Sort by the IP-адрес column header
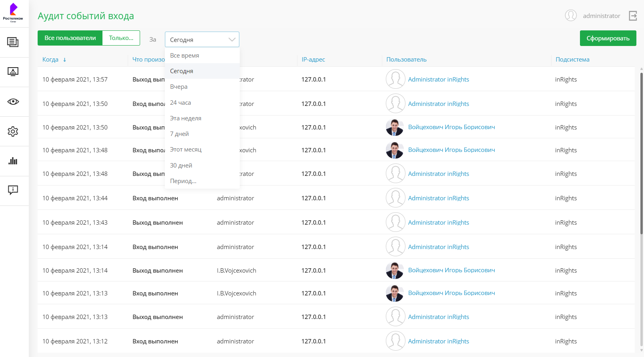The width and height of the screenshot is (644, 357). coord(313,60)
